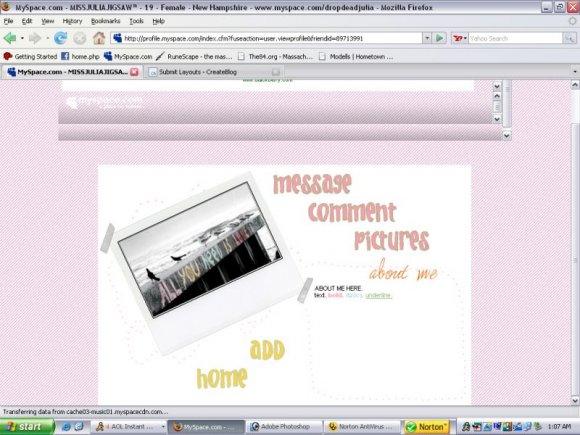Click the inner frame scroll up arrow

pyautogui.click(x=497, y=95)
